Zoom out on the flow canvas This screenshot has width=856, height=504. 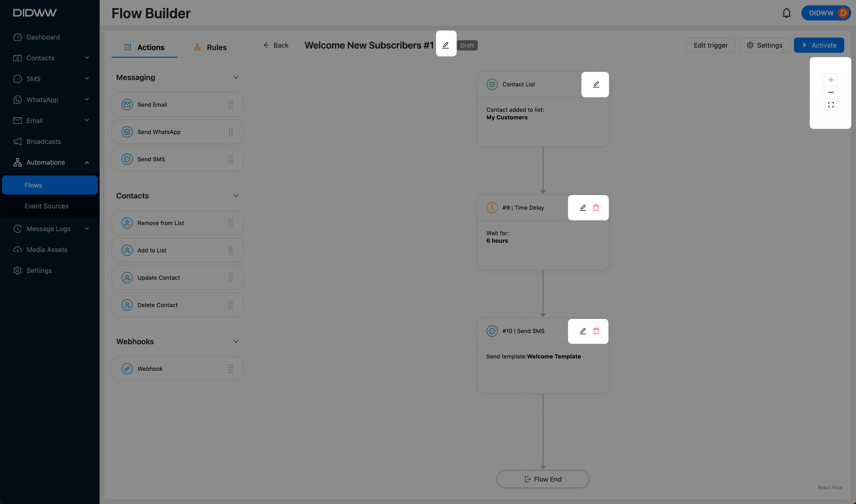pos(831,92)
